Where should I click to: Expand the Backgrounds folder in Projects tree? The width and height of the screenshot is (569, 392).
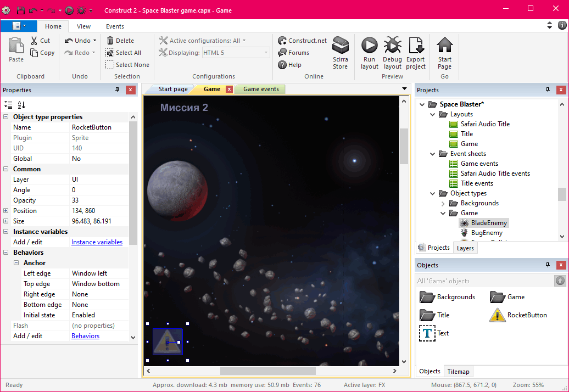click(x=443, y=204)
